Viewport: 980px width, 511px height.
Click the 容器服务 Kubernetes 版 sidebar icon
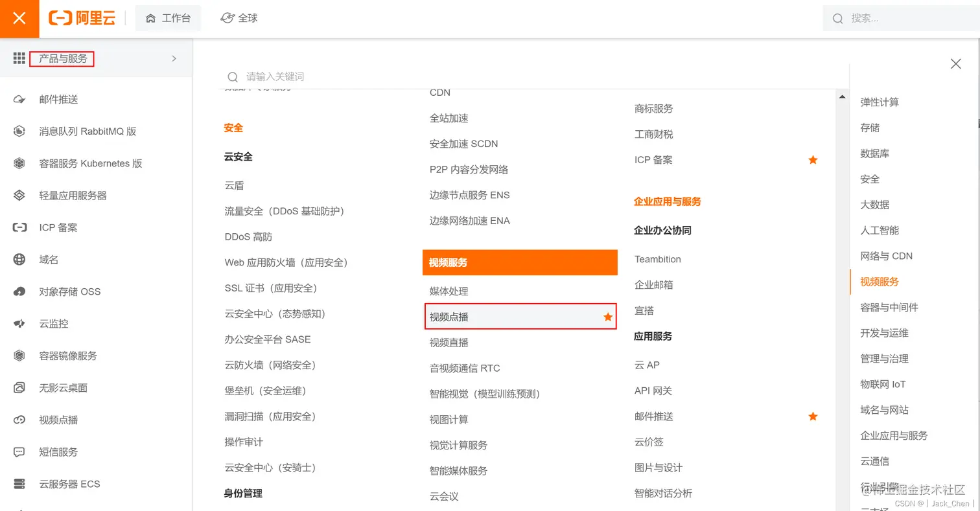click(x=19, y=163)
